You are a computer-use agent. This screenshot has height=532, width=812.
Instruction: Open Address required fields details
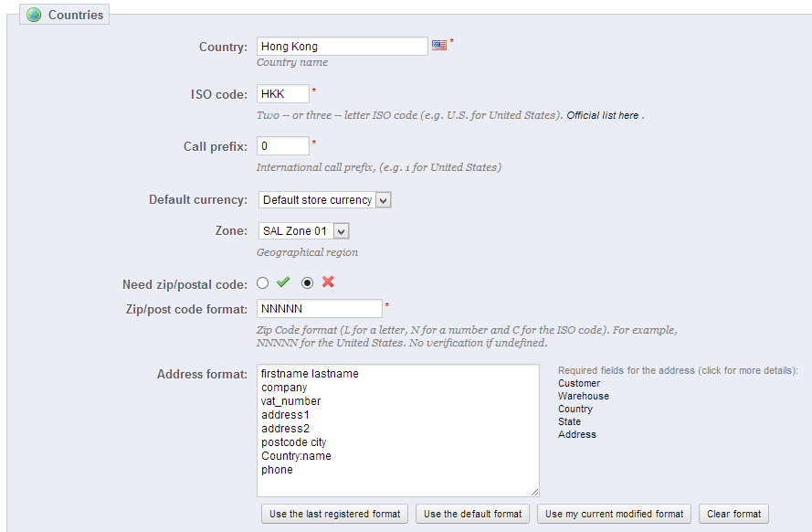click(x=577, y=434)
